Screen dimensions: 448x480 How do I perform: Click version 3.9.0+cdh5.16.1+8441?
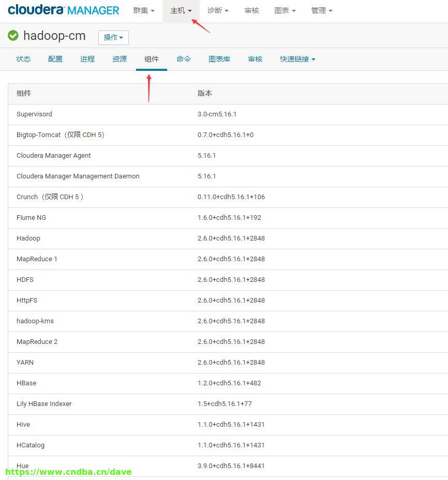click(x=231, y=466)
